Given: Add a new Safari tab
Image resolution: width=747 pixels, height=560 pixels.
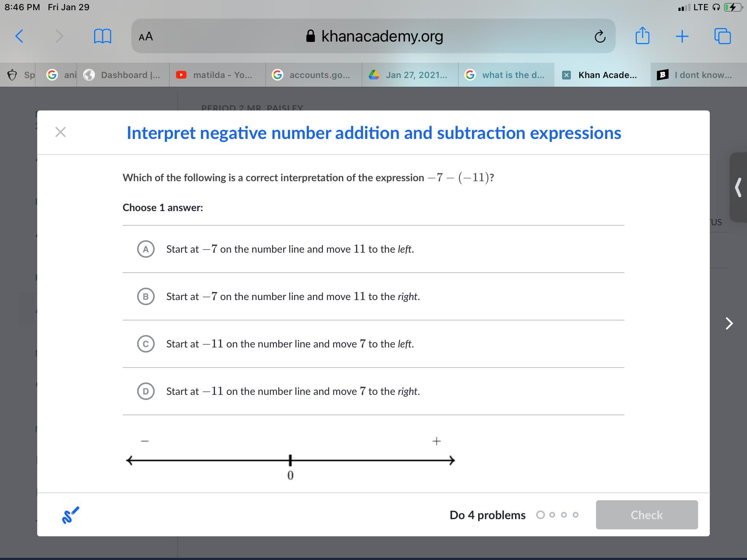Looking at the screenshot, I should coord(682,36).
